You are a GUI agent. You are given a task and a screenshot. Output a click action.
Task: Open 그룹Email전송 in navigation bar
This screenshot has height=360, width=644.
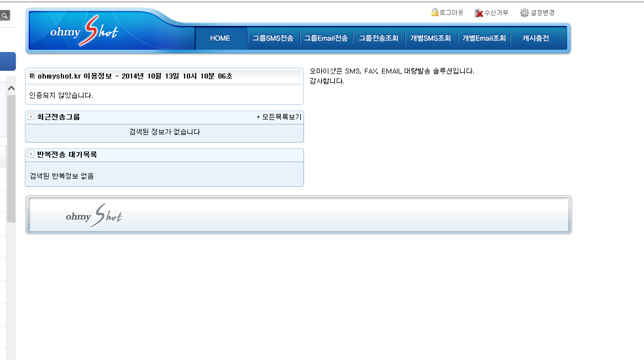pos(326,38)
